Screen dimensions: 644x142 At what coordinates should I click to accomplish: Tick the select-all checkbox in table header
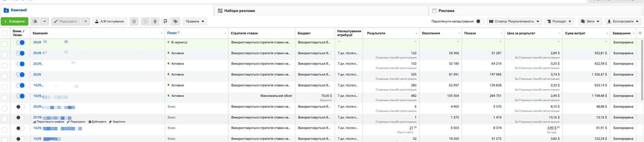point(4,33)
